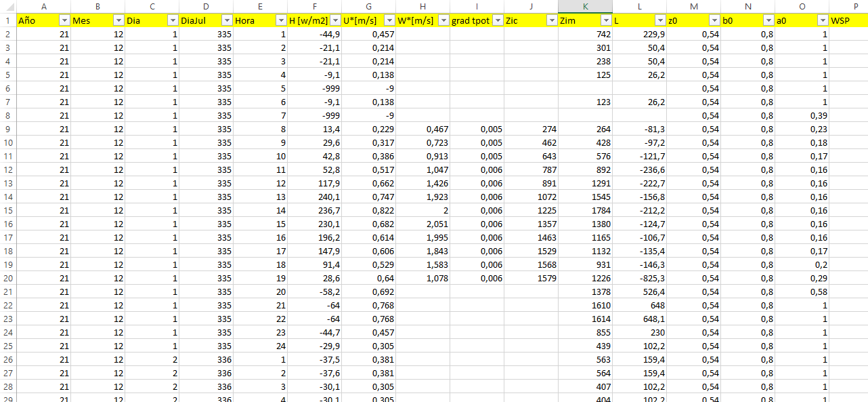Open the Hora column filter dropdown

coord(281,20)
